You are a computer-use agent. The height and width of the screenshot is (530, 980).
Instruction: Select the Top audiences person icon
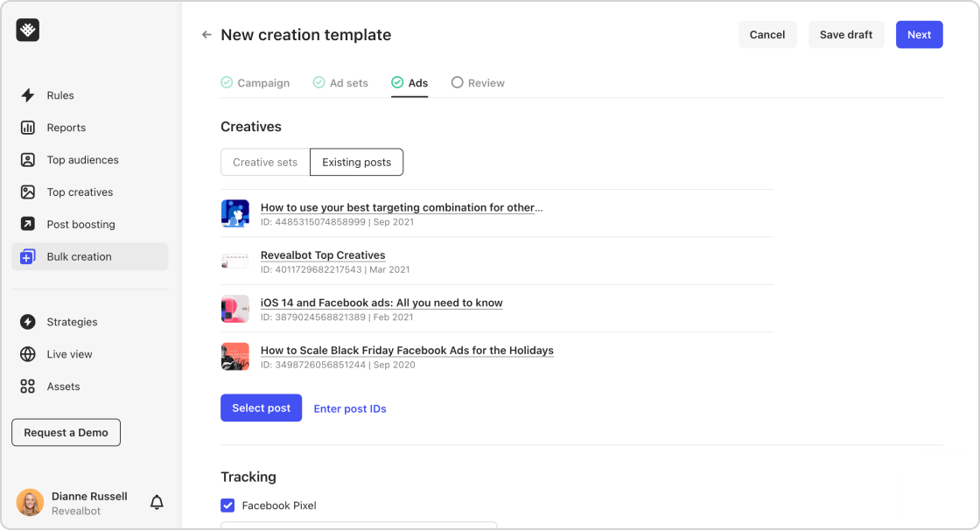coord(27,160)
